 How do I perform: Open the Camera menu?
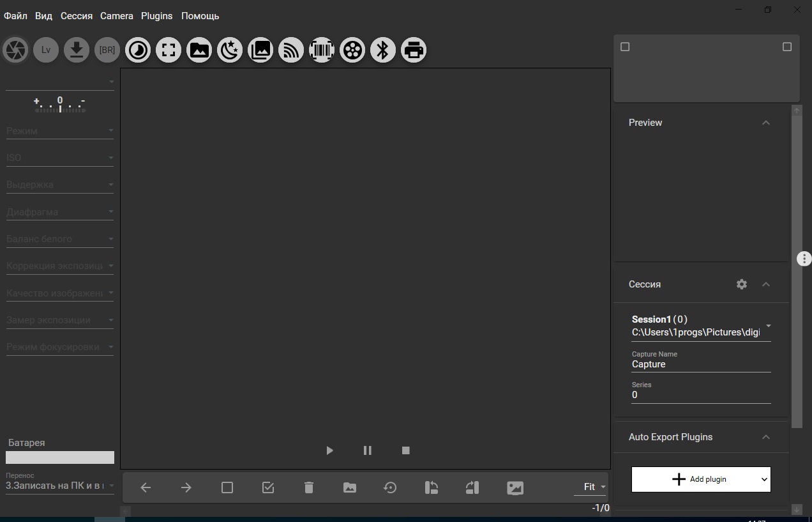(x=117, y=16)
